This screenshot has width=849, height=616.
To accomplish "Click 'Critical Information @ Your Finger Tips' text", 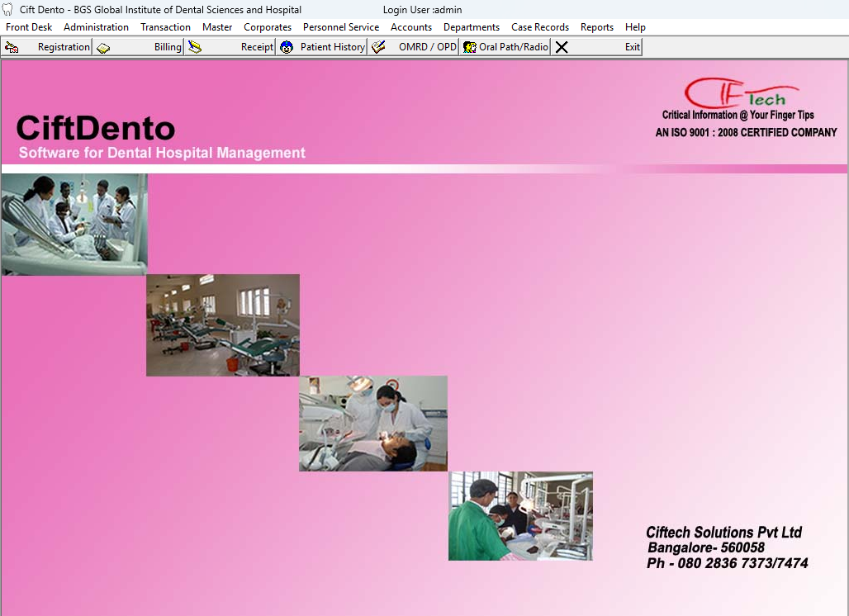I will point(738,115).
